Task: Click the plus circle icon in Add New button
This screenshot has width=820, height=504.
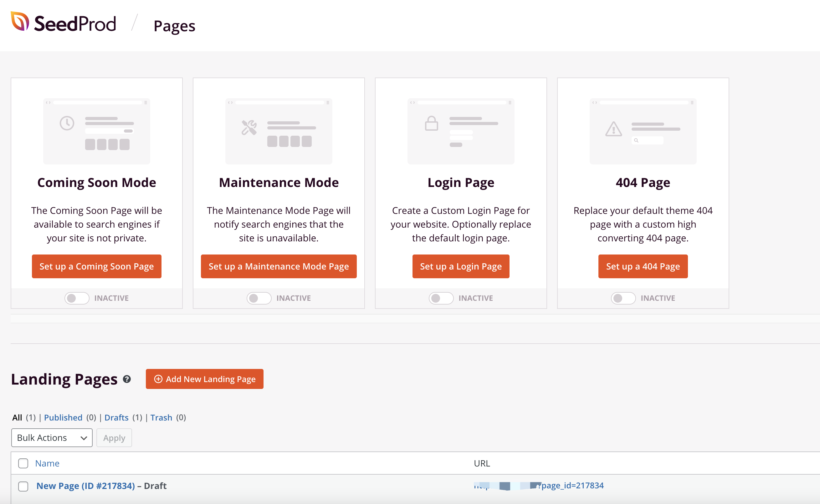Action: [158, 379]
